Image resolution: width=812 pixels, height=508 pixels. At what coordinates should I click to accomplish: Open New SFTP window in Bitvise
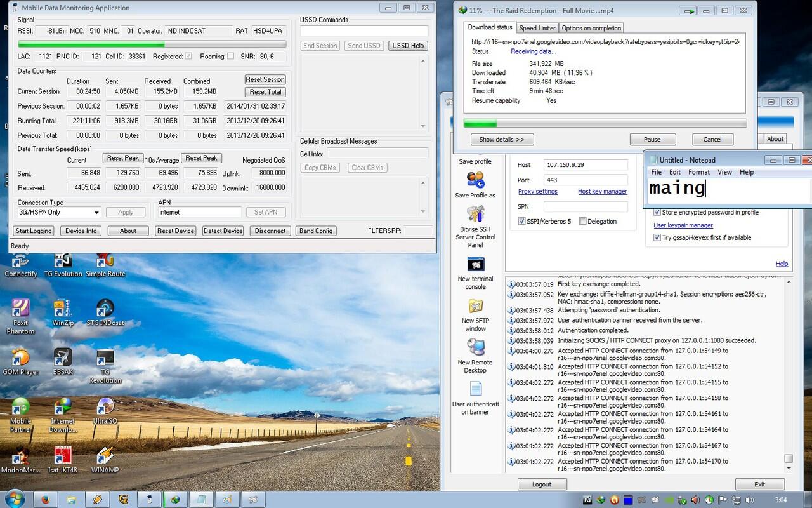[475, 315]
